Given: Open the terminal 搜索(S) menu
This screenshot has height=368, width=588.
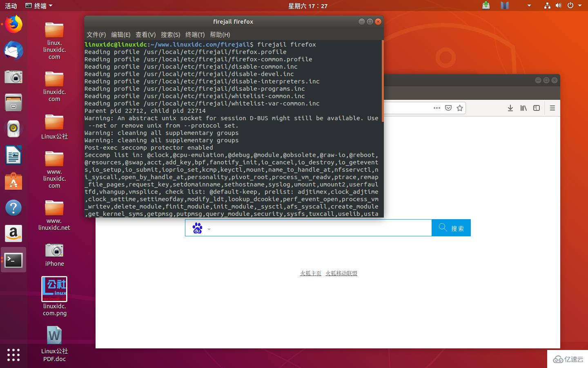Looking at the screenshot, I should [x=171, y=35].
